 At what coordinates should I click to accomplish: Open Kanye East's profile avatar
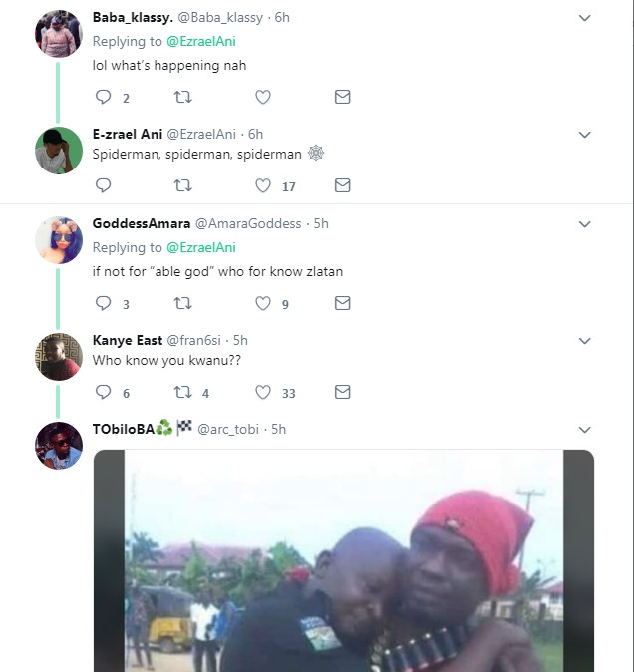pos(59,357)
